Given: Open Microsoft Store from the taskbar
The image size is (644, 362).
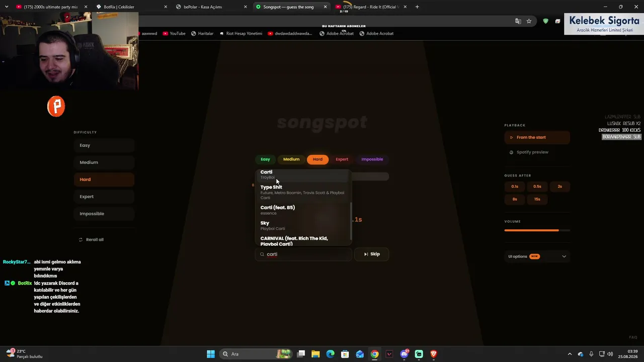Looking at the screenshot, I should click(x=345, y=354).
